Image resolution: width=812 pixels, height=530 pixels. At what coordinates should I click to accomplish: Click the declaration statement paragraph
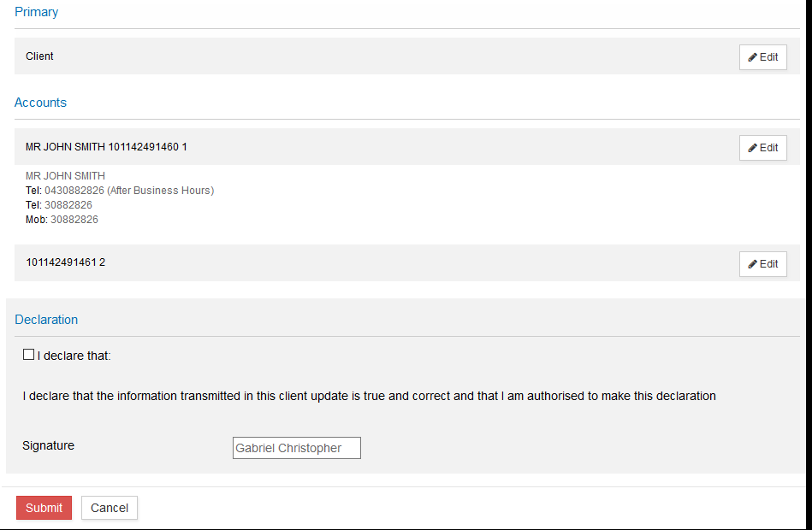pyautogui.click(x=369, y=397)
